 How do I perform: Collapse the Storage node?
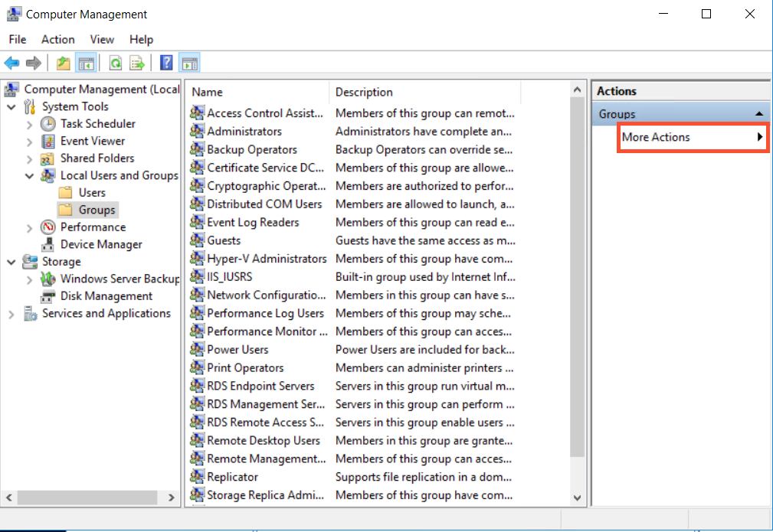click(11, 262)
